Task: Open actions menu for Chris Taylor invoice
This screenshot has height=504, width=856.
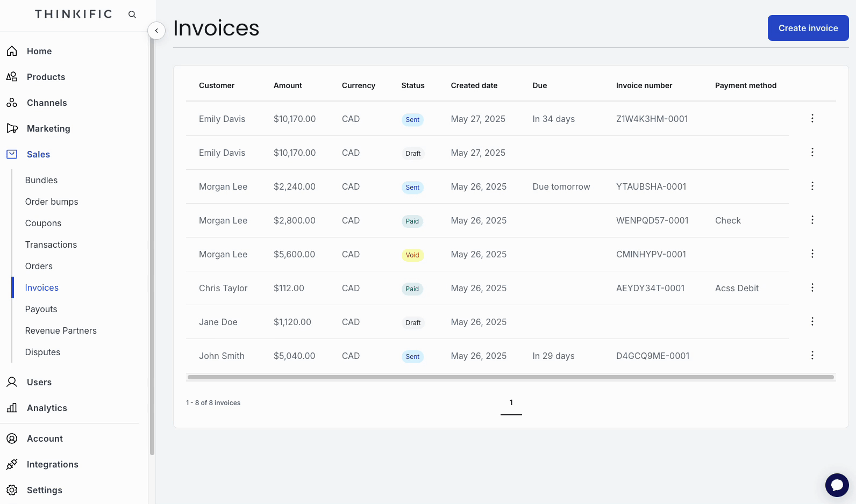Action: [812, 287]
